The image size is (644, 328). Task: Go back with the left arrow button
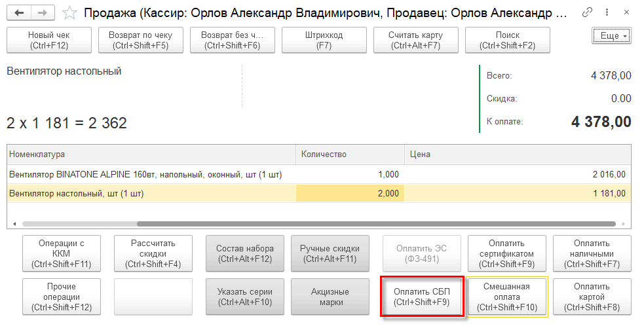[x=19, y=13]
